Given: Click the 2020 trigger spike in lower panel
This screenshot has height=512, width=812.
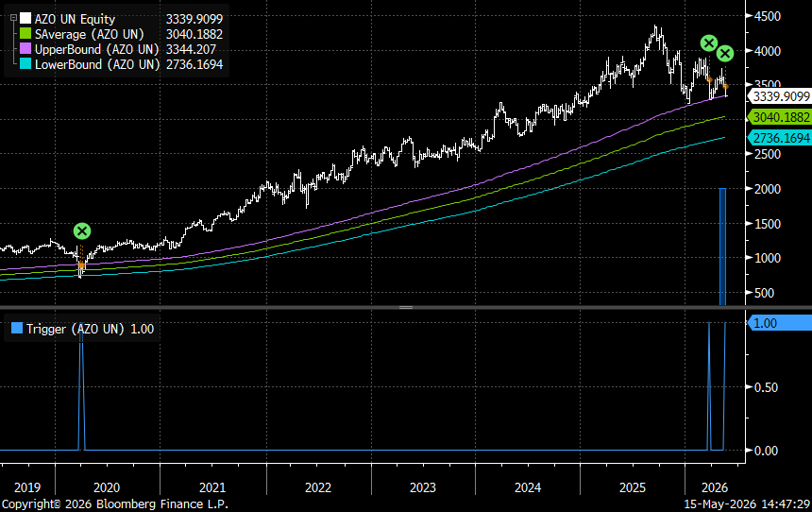Looking at the screenshot, I should (81, 386).
